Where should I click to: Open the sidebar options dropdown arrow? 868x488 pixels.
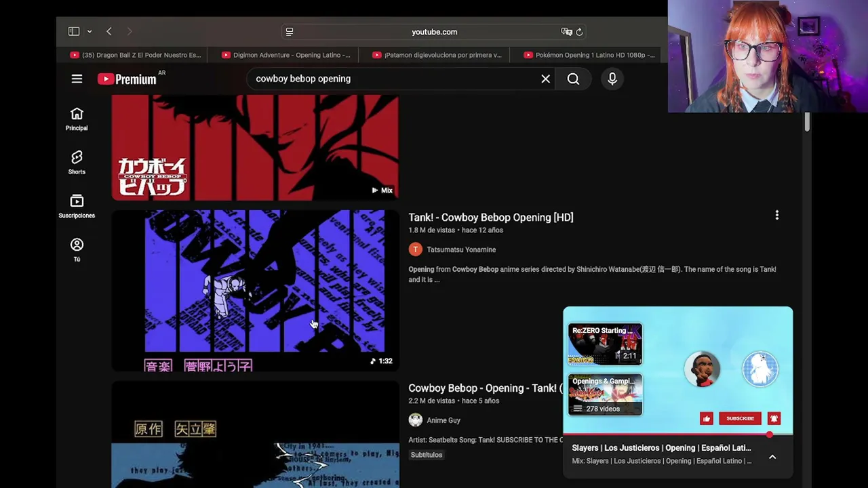pyautogui.click(x=89, y=32)
